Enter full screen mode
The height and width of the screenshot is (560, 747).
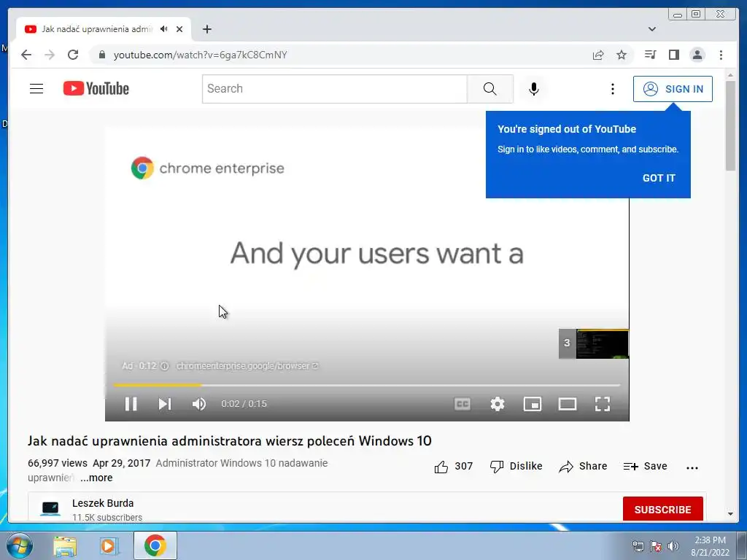point(603,404)
